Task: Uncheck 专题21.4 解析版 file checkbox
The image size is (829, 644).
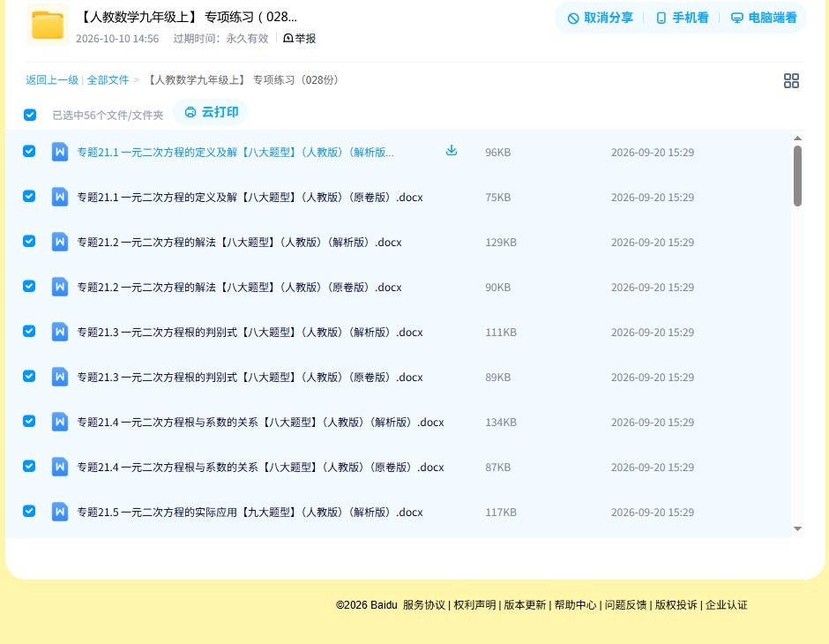Action: click(29, 421)
